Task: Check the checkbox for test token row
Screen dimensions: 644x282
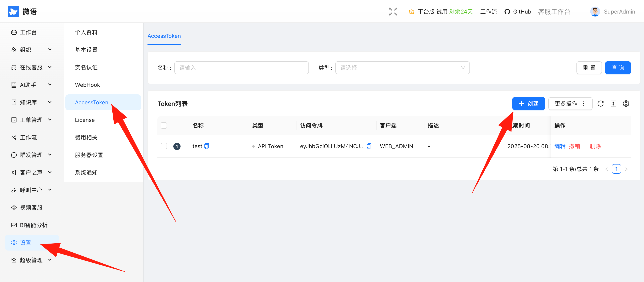Action: [164, 146]
